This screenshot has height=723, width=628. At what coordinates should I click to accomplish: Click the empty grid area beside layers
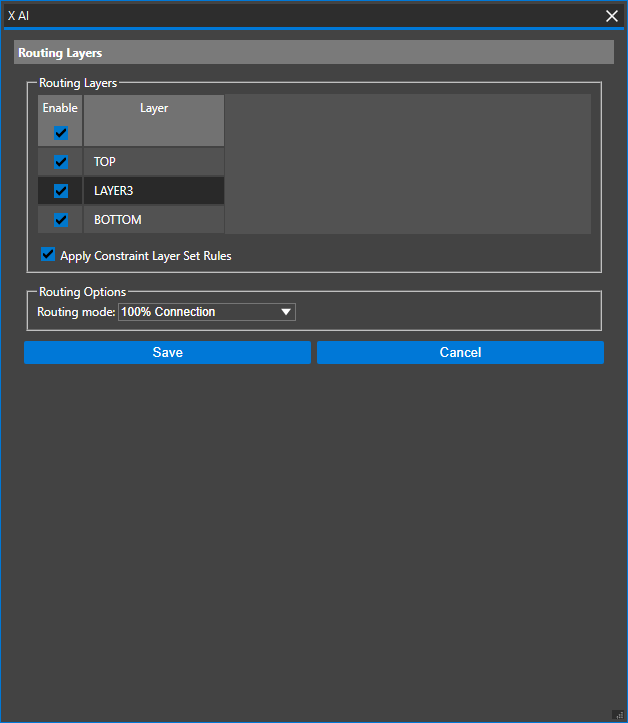pos(407,164)
